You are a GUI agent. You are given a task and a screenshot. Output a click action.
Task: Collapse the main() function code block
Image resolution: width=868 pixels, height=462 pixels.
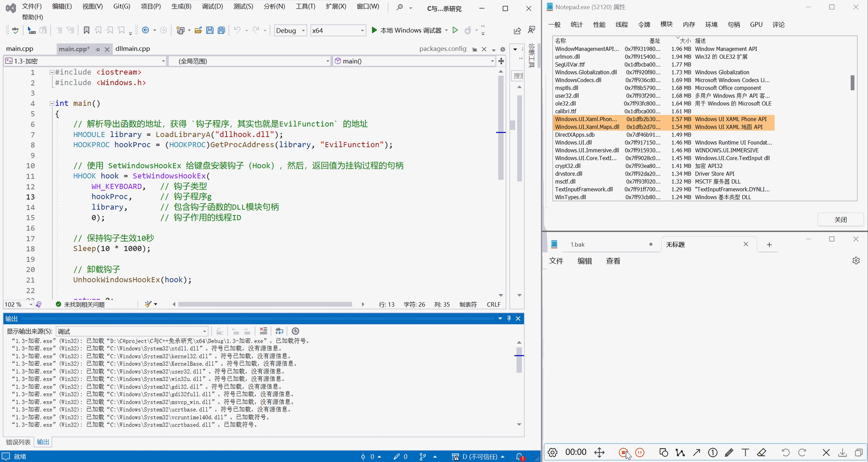point(52,103)
